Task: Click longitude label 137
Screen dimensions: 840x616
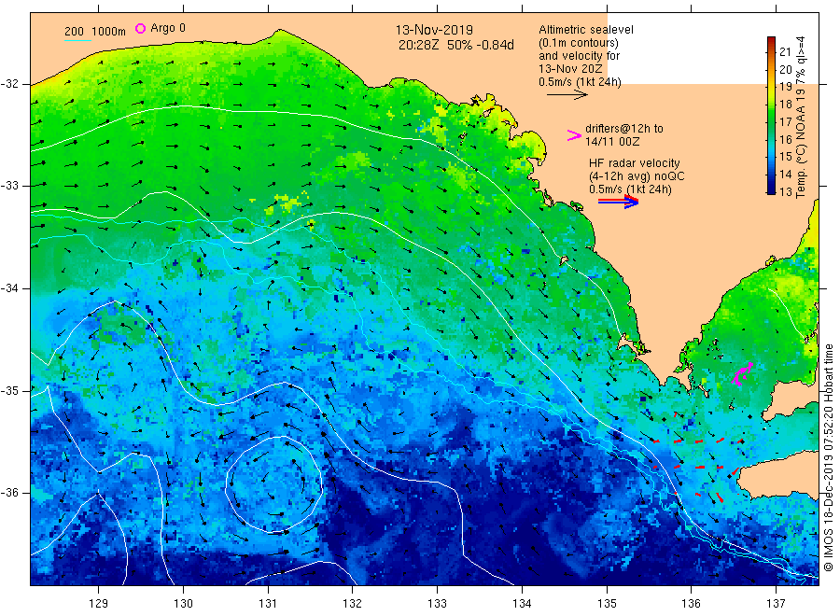Action: coord(776,604)
